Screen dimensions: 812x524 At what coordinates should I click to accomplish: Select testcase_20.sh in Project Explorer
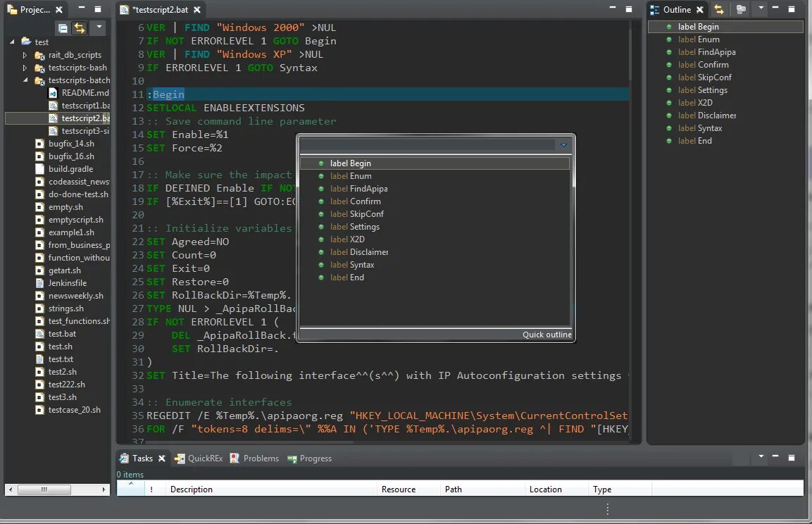coord(74,410)
